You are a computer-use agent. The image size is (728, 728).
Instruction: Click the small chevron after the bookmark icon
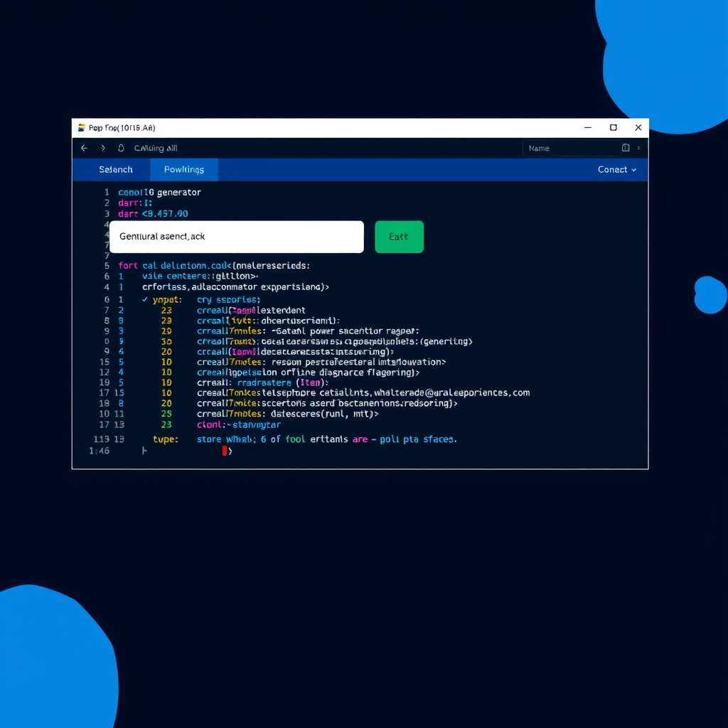coord(638,148)
